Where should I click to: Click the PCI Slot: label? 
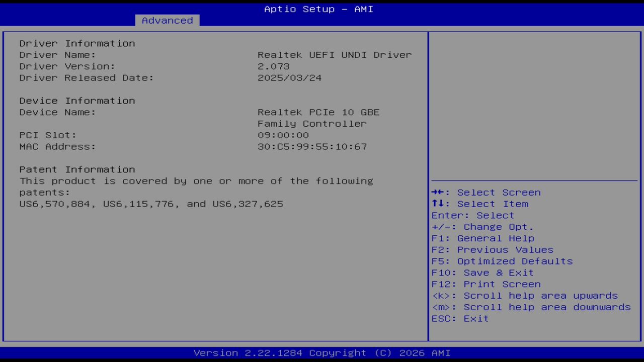pyautogui.click(x=48, y=135)
